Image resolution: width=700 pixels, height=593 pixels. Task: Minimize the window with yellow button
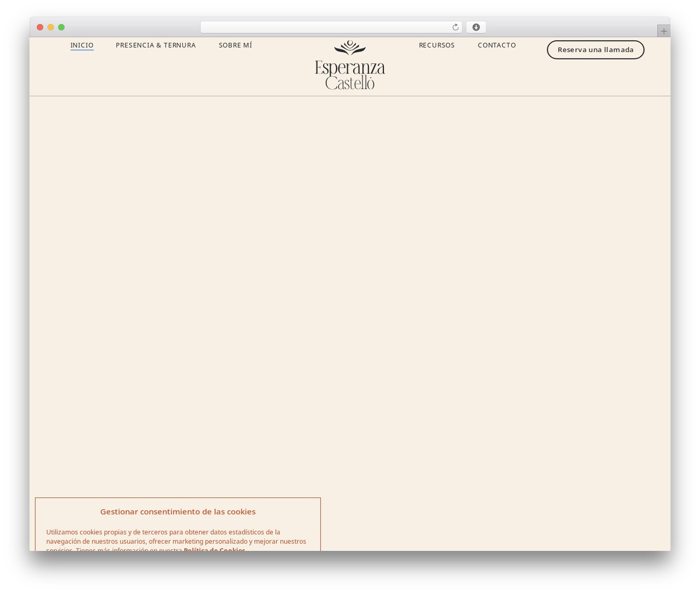pyautogui.click(x=51, y=27)
